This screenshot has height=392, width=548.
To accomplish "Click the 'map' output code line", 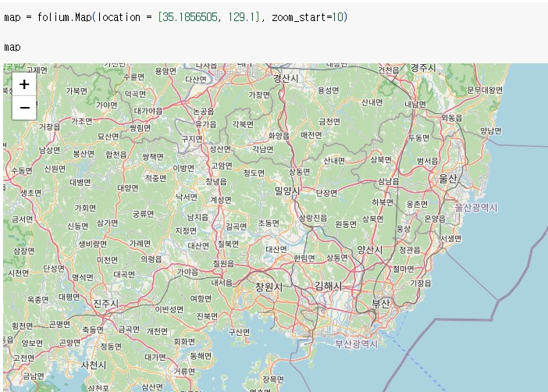I will pos(12,47).
